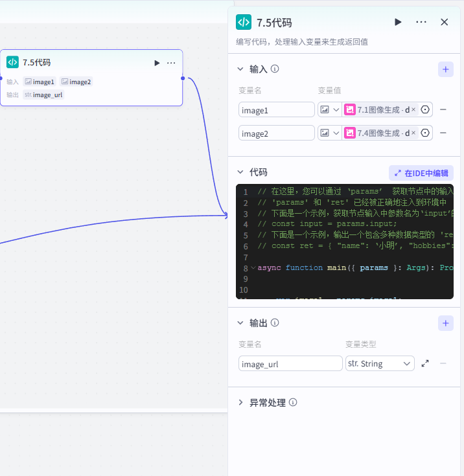Run the 7.5代码 node from panel header
Image resolution: width=464 pixels, height=476 pixels.
[398, 22]
